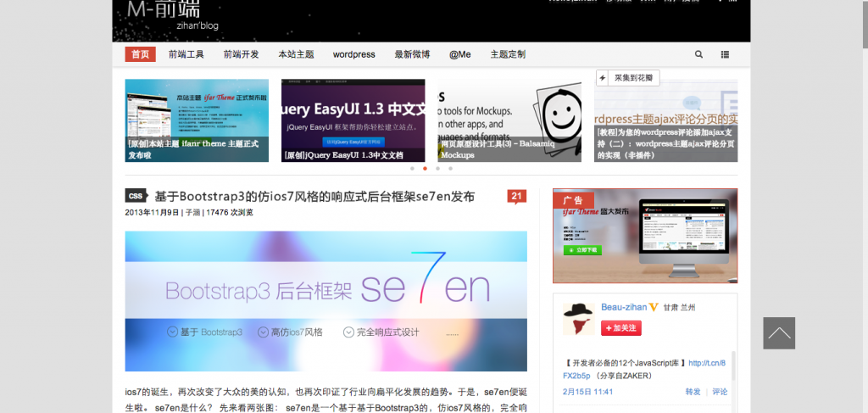This screenshot has width=868, height=413.
Task: Click the red 加关注 follow button
Action: tap(621, 328)
